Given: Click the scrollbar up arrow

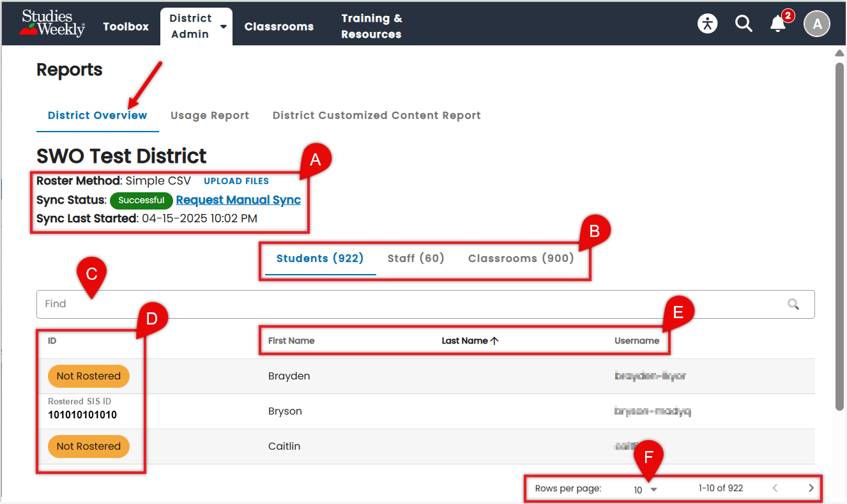Looking at the screenshot, I should pos(840,54).
